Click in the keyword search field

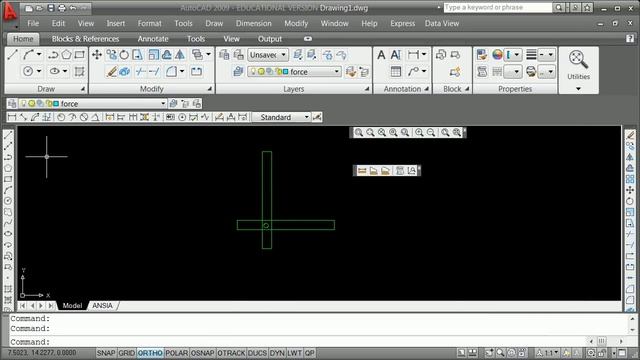tap(498, 7)
